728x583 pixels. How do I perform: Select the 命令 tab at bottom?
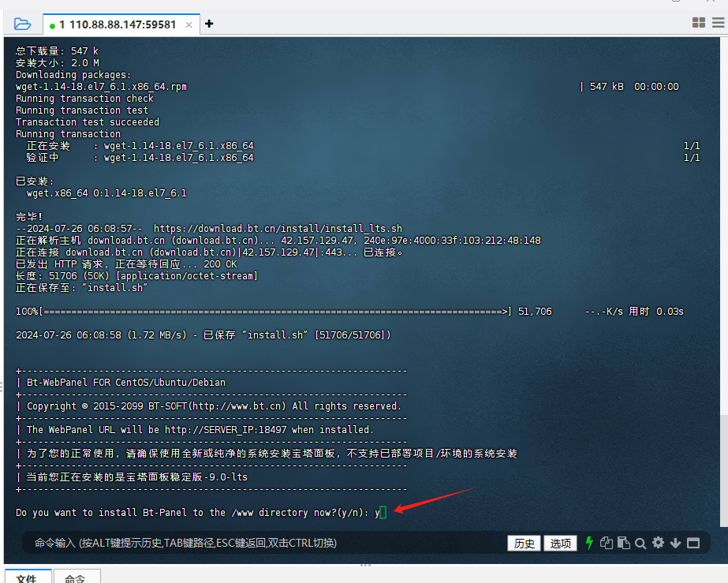click(x=75, y=577)
